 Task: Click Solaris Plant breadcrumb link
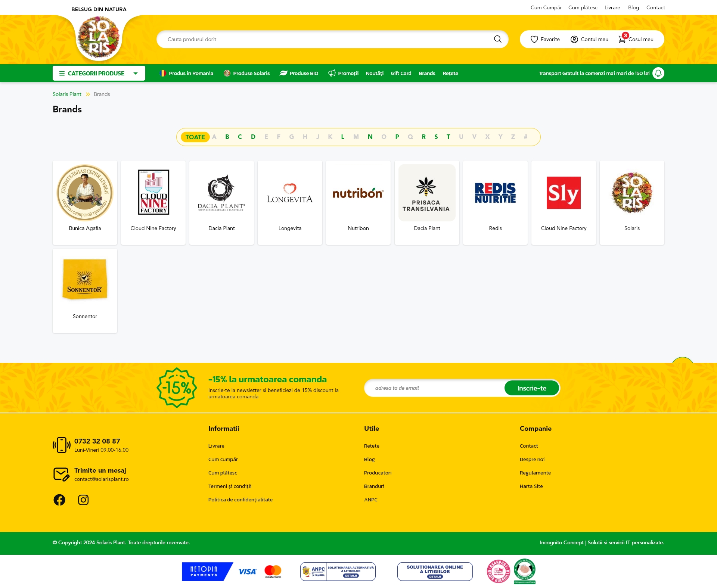(67, 94)
